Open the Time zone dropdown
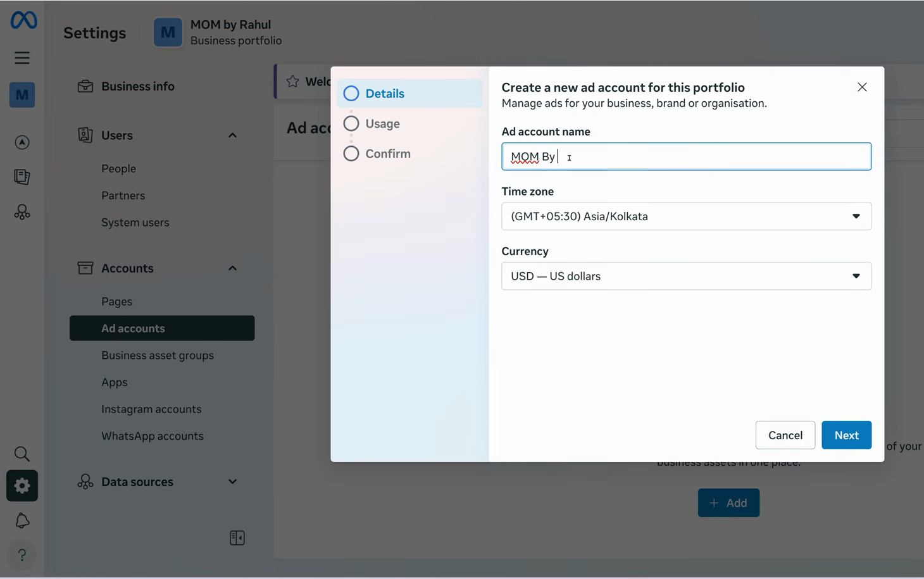The height and width of the screenshot is (579, 924). click(x=686, y=216)
